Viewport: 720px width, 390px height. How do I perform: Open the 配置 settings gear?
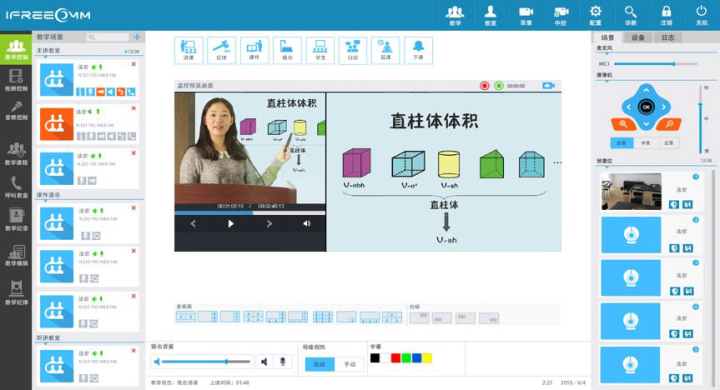click(596, 15)
